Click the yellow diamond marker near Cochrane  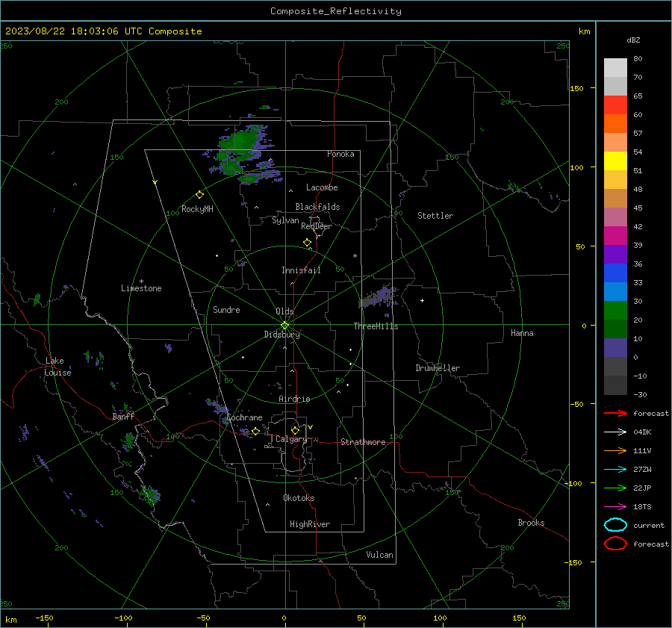pos(255,431)
